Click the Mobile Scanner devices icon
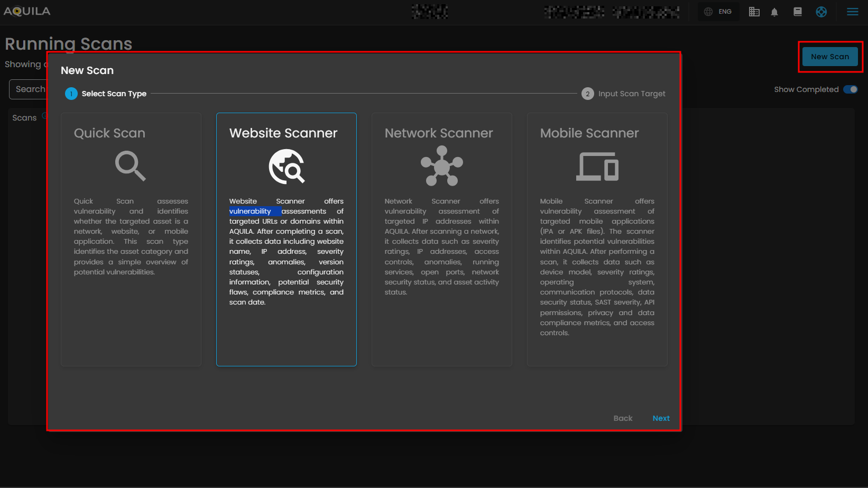This screenshot has width=868, height=488. tap(597, 167)
